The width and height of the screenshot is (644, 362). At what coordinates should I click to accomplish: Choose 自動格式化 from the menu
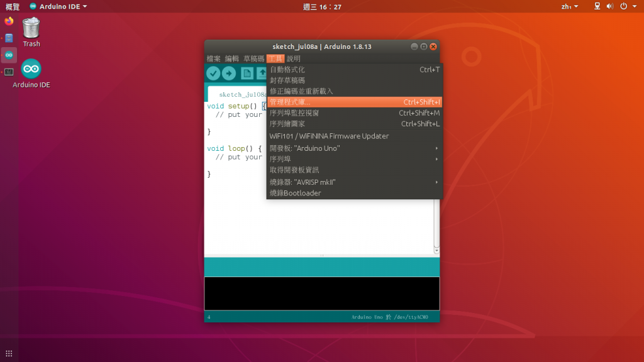click(355, 70)
